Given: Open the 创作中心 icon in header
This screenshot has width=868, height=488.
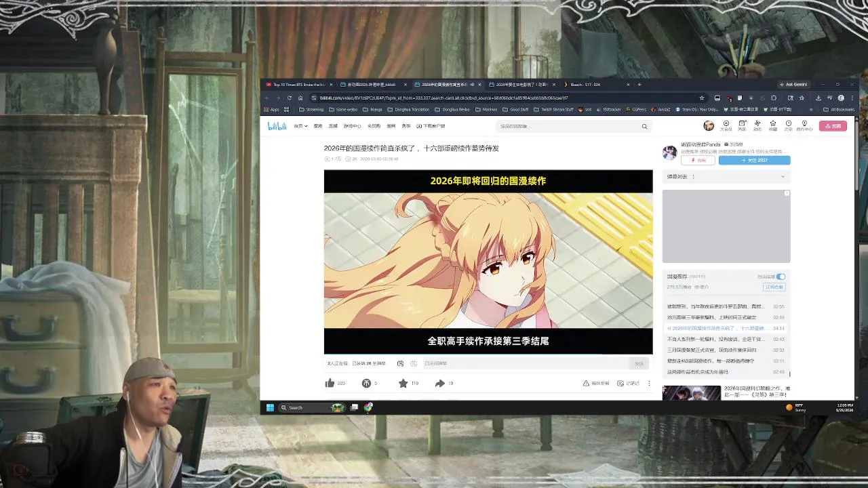Looking at the screenshot, I should (805, 125).
